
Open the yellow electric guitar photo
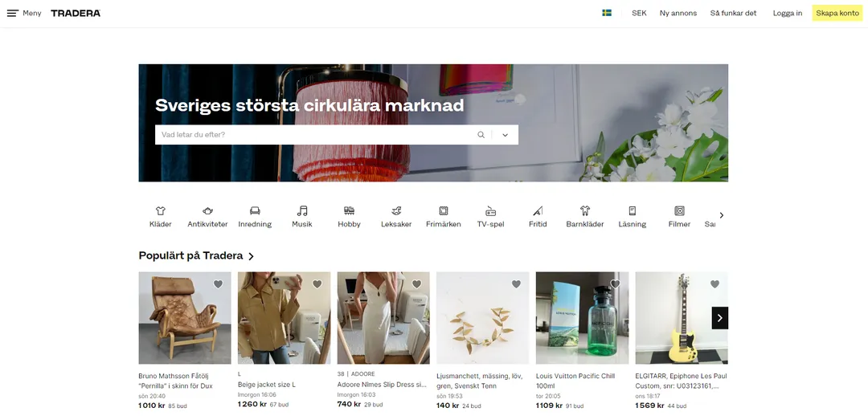point(682,317)
